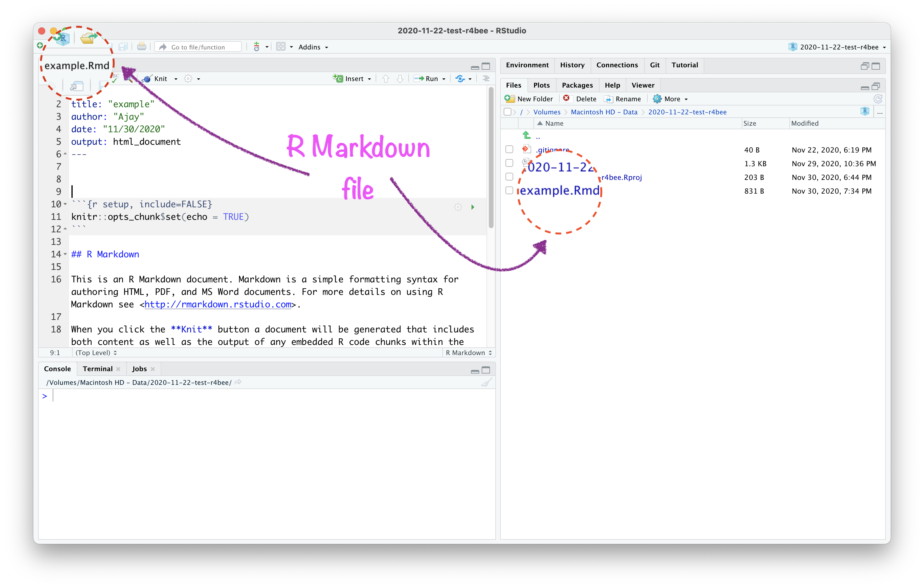
Task: Switch to the History tab
Action: tap(572, 65)
